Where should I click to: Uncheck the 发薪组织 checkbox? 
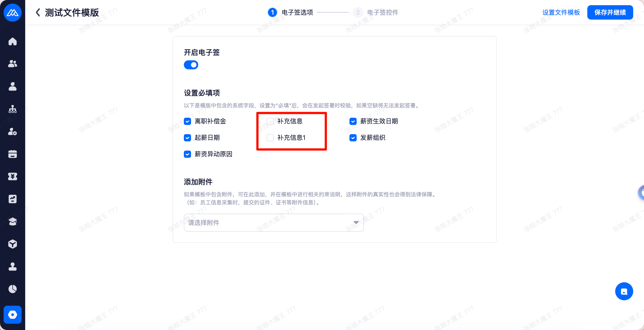(x=353, y=138)
